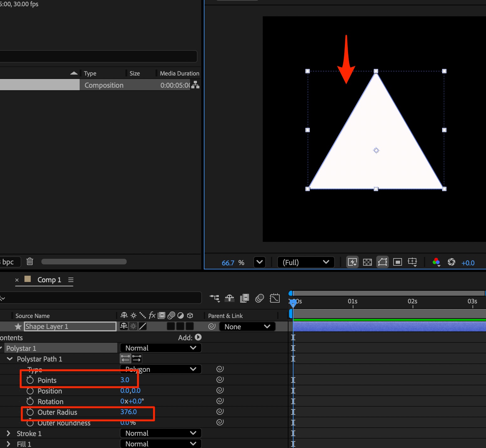This screenshot has height=448, width=486.
Task: Toggle mask and shape path visibility
Action: [x=383, y=262]
